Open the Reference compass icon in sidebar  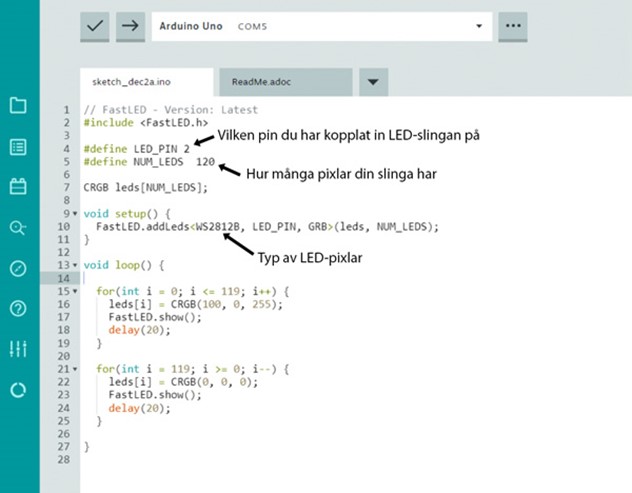(18, 268)
